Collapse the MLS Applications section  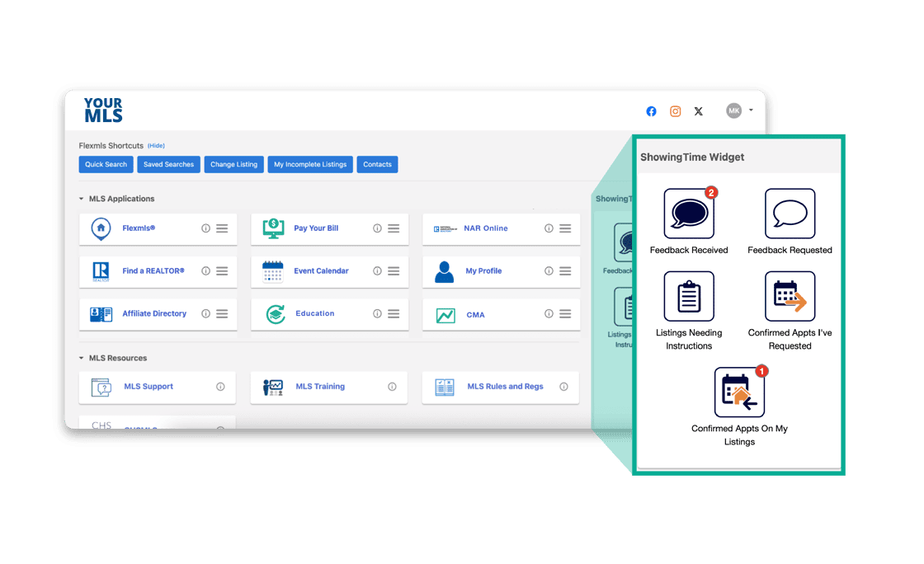(x=81, y=199)
